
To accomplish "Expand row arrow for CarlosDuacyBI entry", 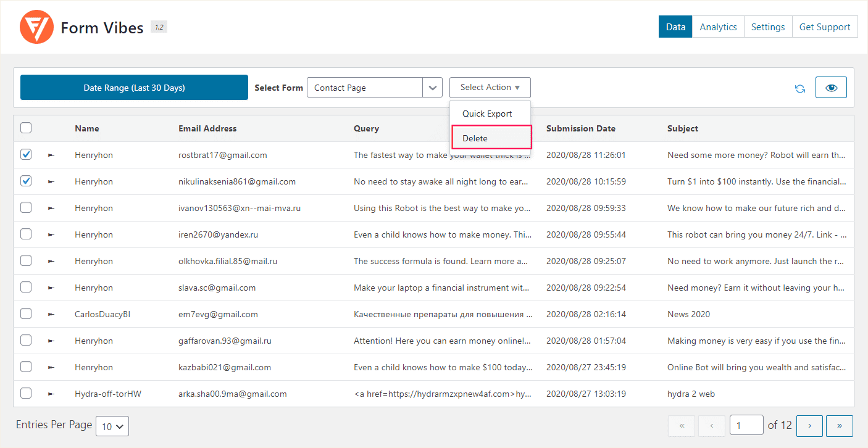I will [x=51, y=315].
